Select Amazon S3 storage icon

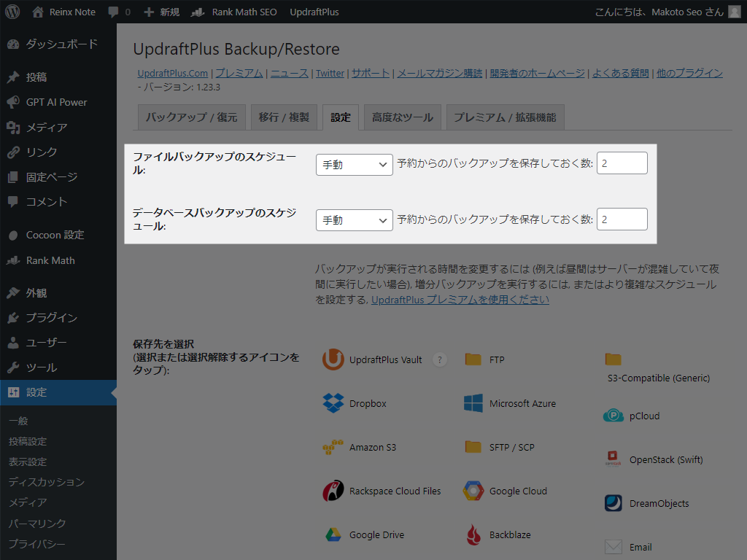coord(333,447)
